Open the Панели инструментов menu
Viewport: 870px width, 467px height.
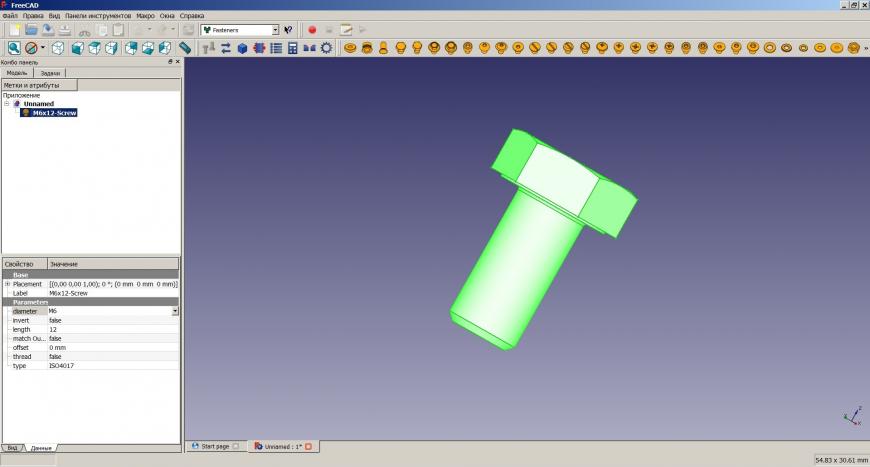(x=98, y=16)
